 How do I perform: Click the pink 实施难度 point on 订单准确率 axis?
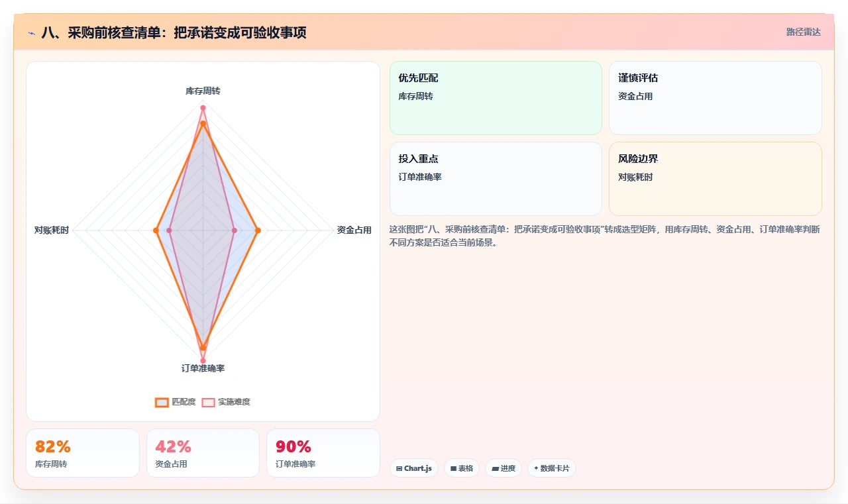(203, 361)
